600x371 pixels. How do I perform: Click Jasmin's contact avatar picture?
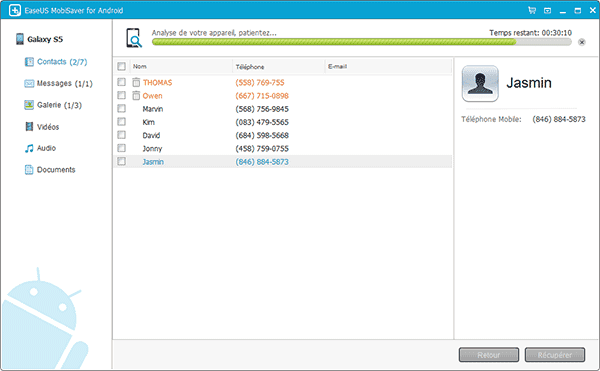click(480, 83)
